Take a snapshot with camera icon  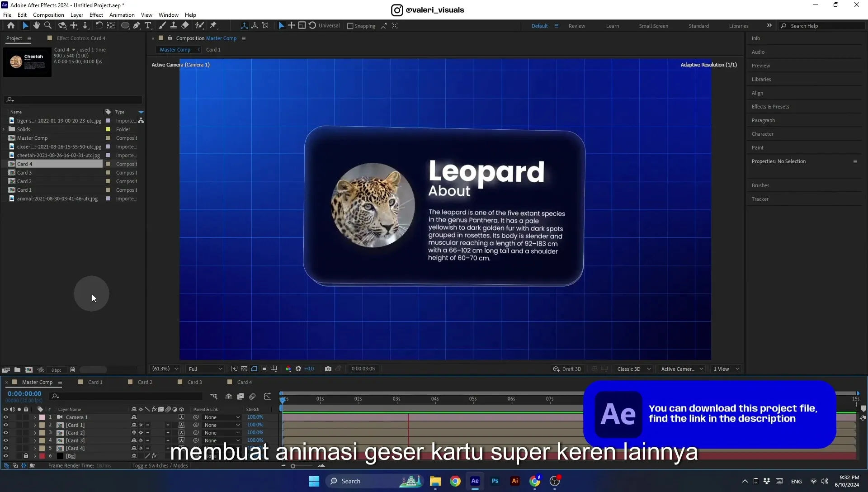click(x=328, y=369)
